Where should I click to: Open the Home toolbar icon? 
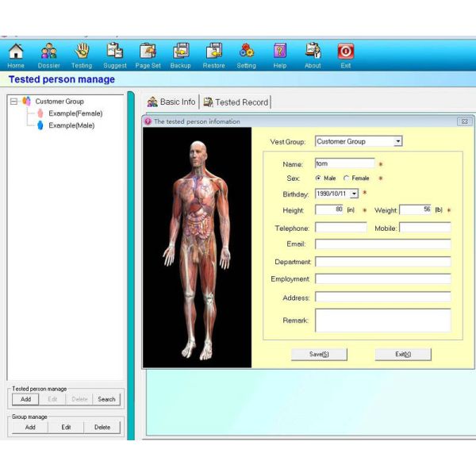15,54
